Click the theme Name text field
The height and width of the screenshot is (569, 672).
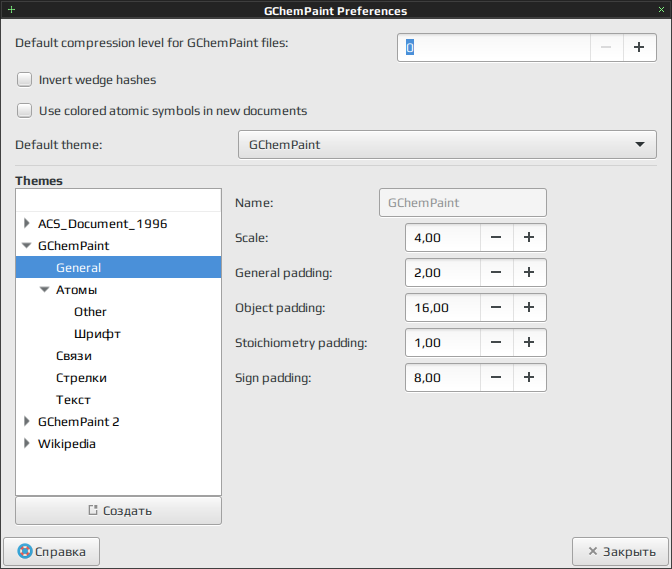pos(463,203)
